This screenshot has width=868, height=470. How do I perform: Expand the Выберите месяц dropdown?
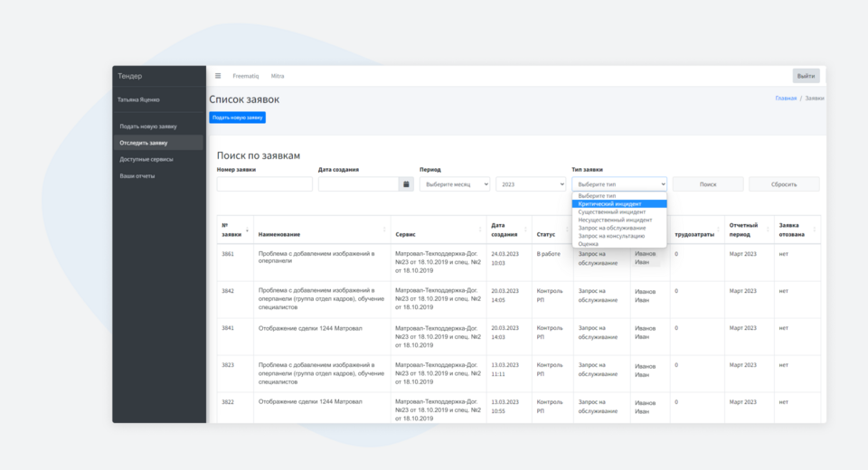455,183
